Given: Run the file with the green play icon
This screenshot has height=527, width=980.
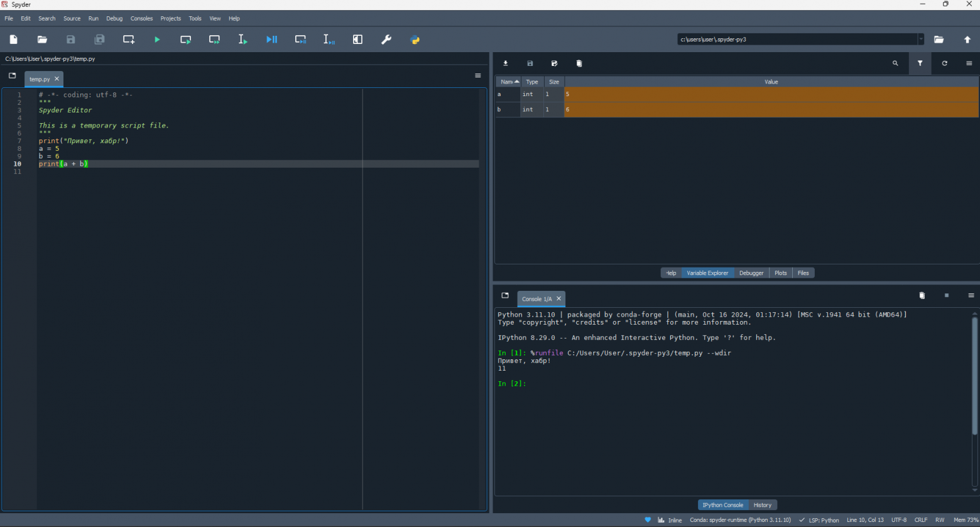Looking at the screenshot, I should pos(157,40).
